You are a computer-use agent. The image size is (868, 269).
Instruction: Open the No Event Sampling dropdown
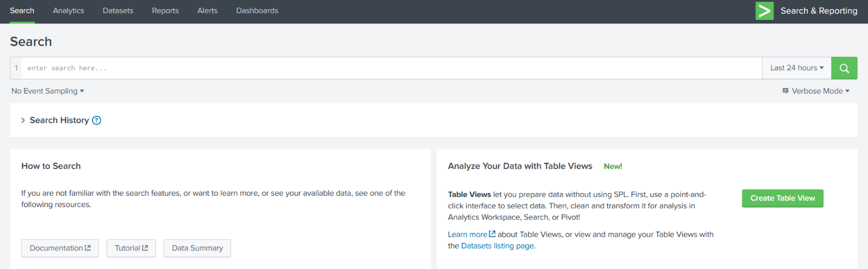(48, 91)
